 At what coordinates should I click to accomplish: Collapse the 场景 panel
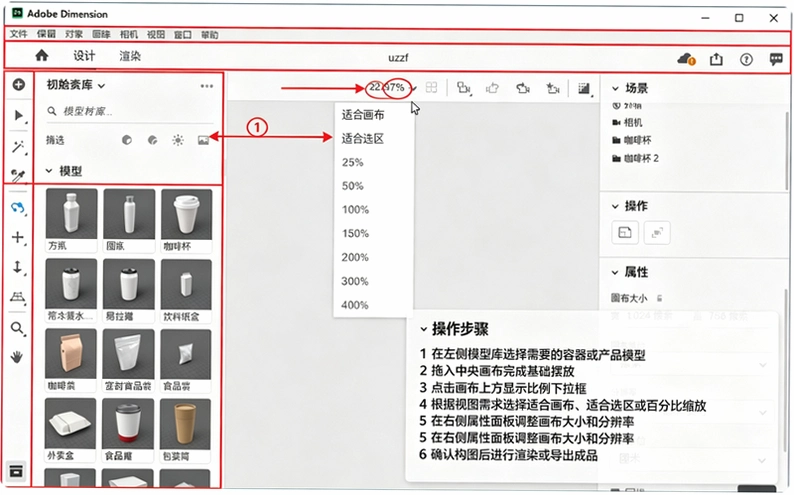pos(615,89)
